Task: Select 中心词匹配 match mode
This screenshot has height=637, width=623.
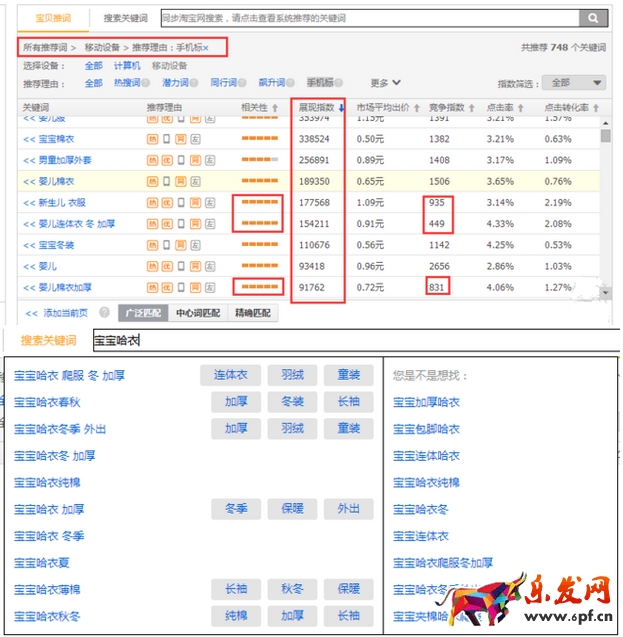Action: (198, 313)
